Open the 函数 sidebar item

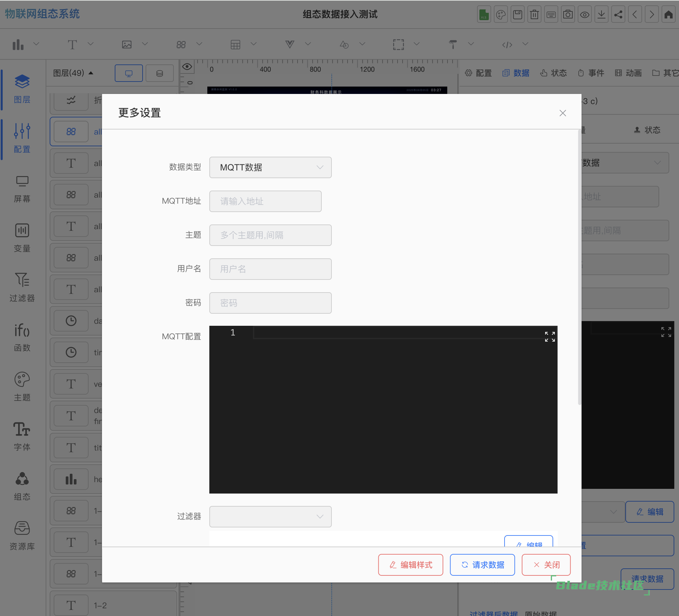22,338
